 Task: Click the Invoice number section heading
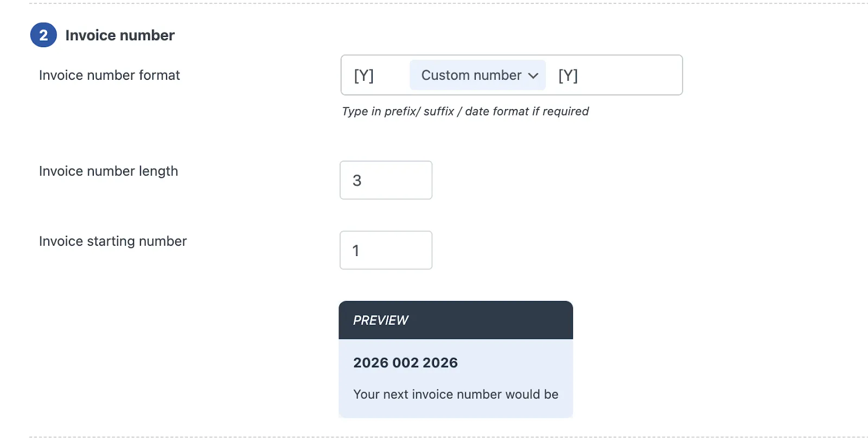[x=120, y=35]
